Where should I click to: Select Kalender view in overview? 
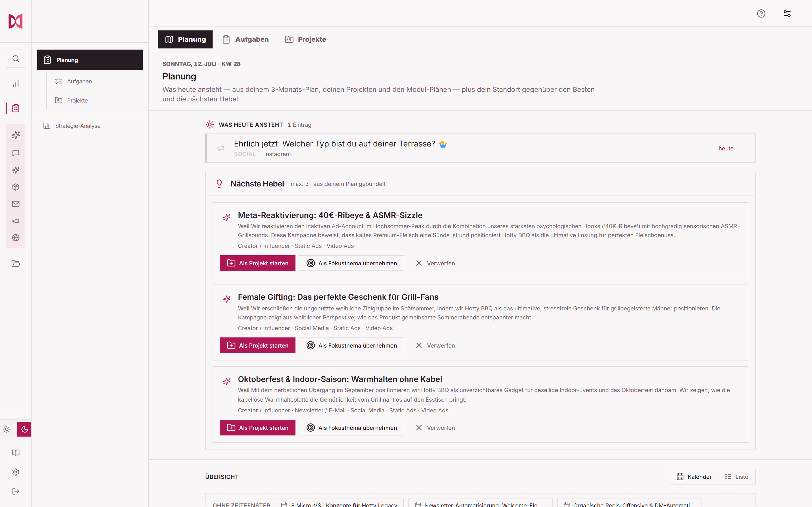[694, 477]
